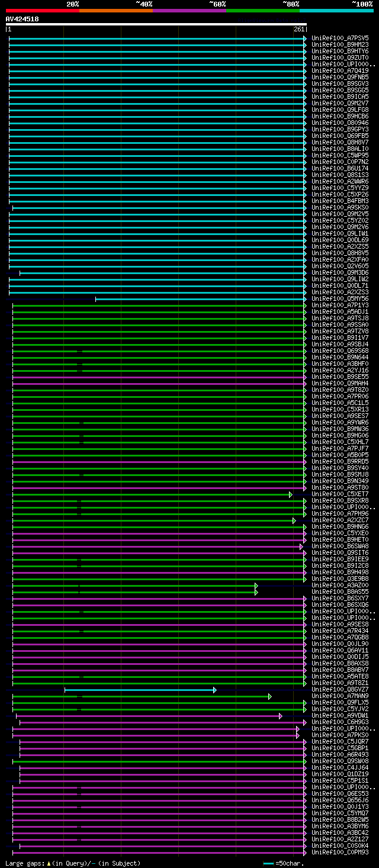Click the purple ~60% identity legend segment
The height and width of the screenshot is (868, 379).
pyautogui.click(x=189, y=11)
